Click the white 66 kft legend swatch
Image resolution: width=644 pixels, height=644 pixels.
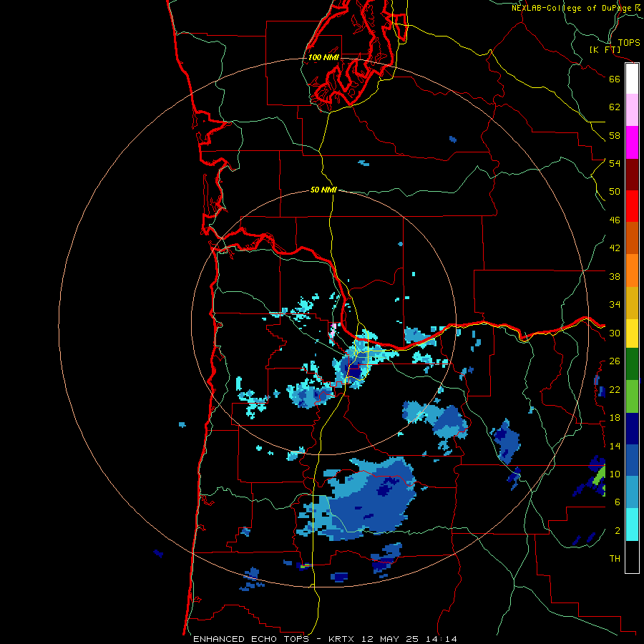(632, 79)
